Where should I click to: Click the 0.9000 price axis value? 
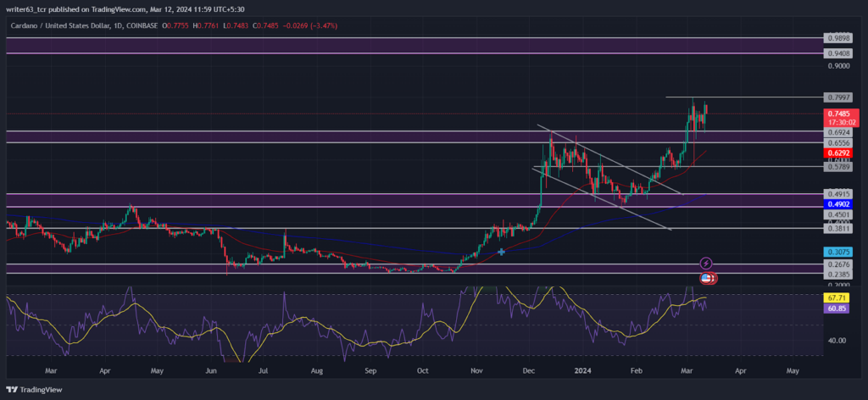pyautogui.click(x=837, y=66)
